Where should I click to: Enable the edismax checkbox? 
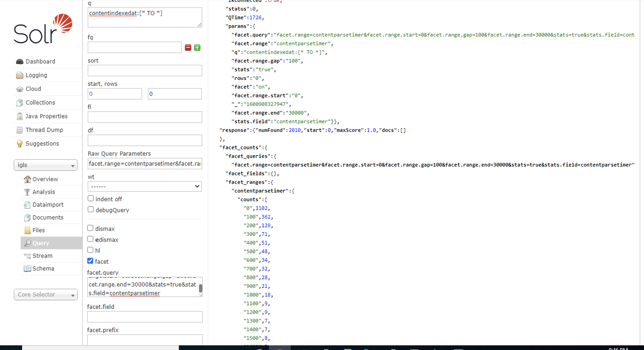[x=90, y=239]
